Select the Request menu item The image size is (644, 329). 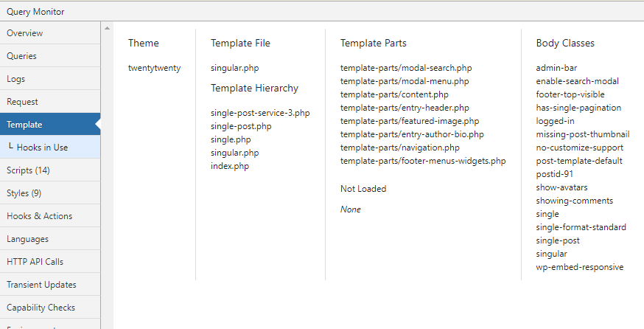click(x=50, y=102)
